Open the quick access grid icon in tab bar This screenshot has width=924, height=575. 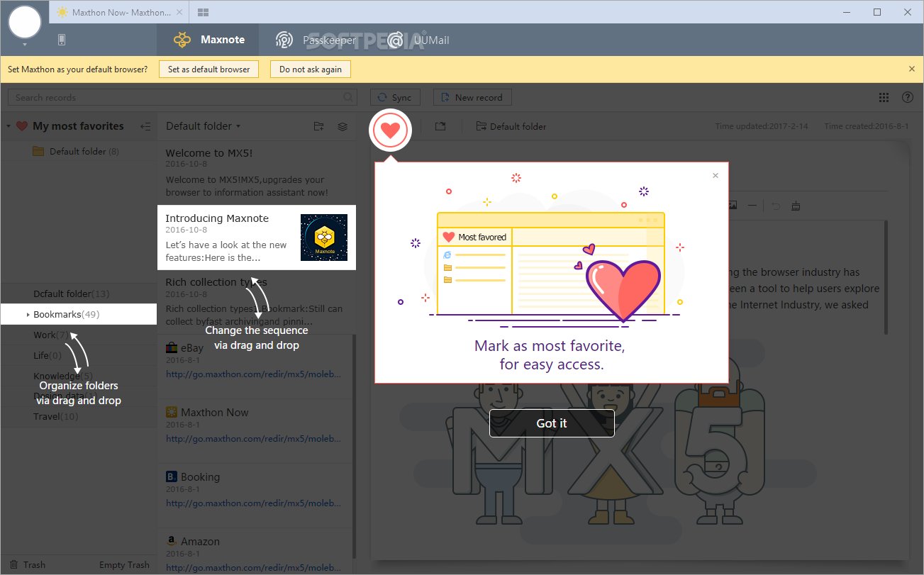coord(204,12)
